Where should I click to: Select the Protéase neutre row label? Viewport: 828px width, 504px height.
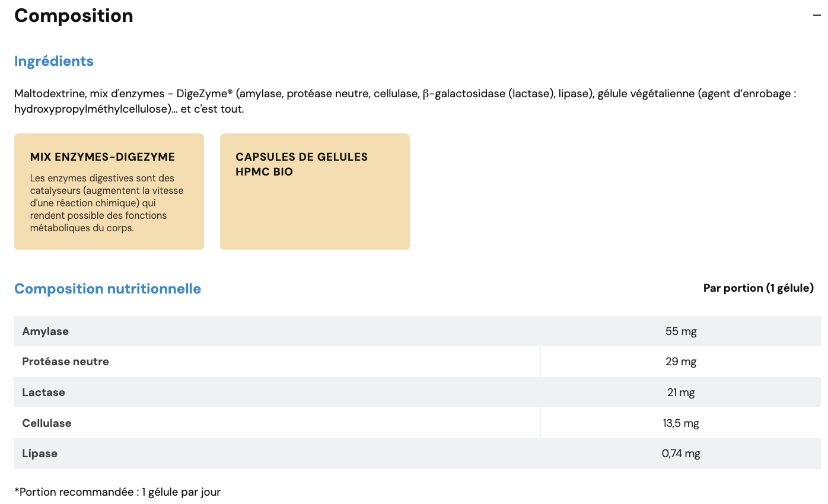pos(65,362)
